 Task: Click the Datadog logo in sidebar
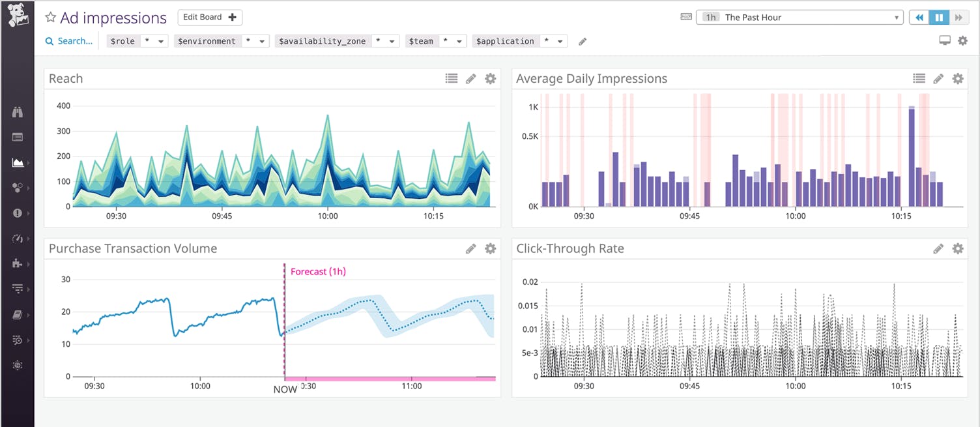[17, 16]
